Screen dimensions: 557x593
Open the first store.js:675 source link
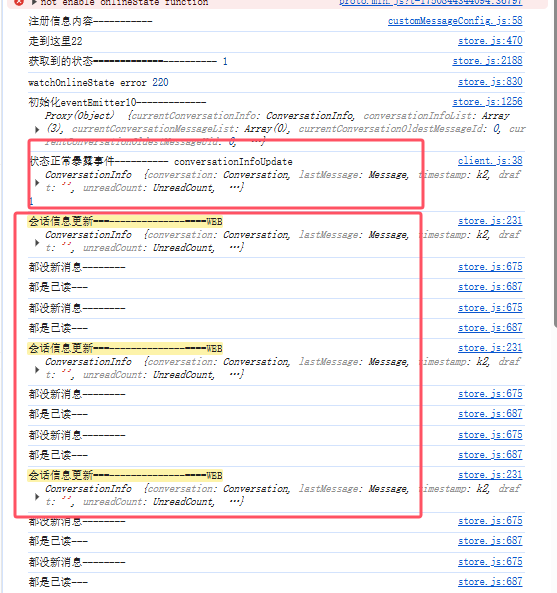coord(490,267)
